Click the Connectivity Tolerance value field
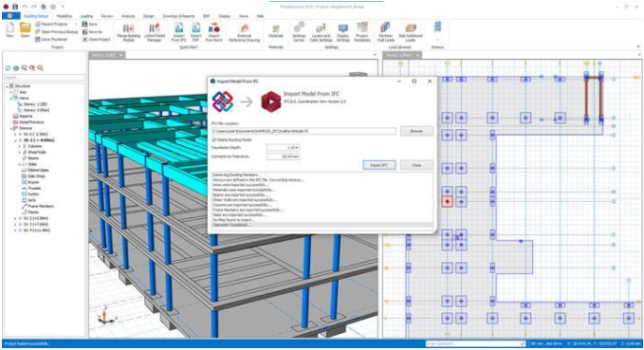This screenshot has height=350, width=644. click(x=283, y=157)
